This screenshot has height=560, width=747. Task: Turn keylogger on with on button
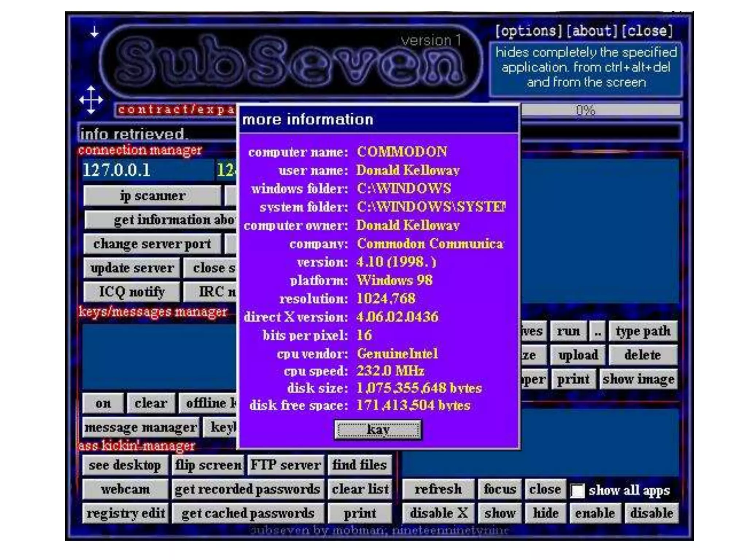pos(103,403)
